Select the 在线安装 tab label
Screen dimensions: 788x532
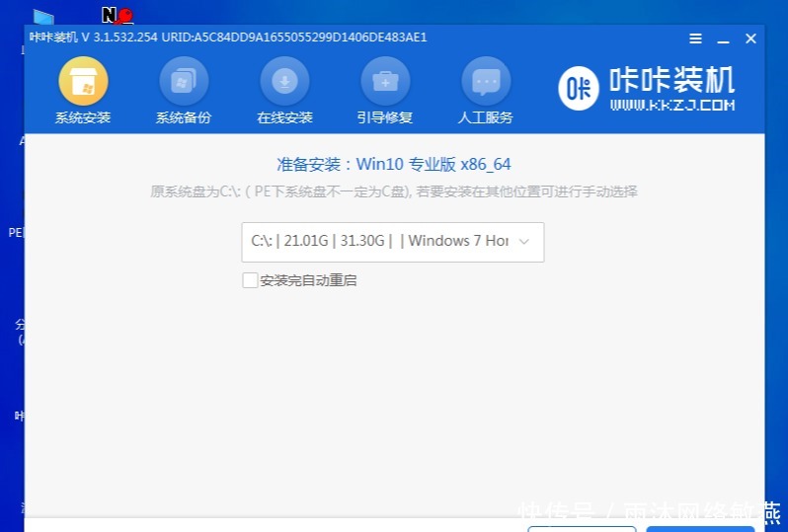tap(284, 117)
